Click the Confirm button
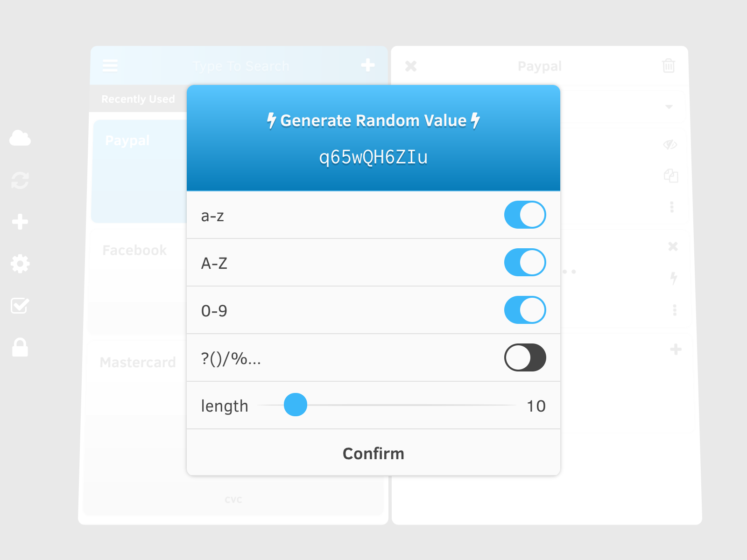This screenshot has height=560, width=747. (x=373, y=453)
